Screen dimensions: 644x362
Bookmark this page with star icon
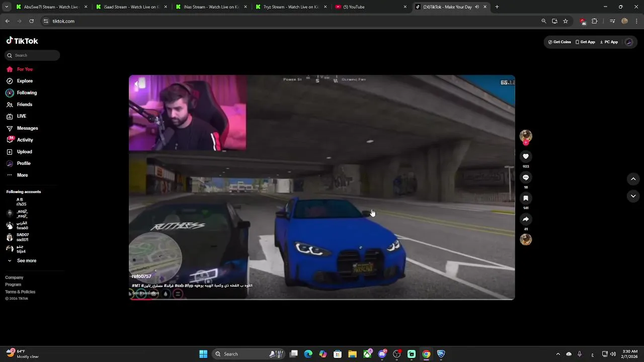(566, 21)
